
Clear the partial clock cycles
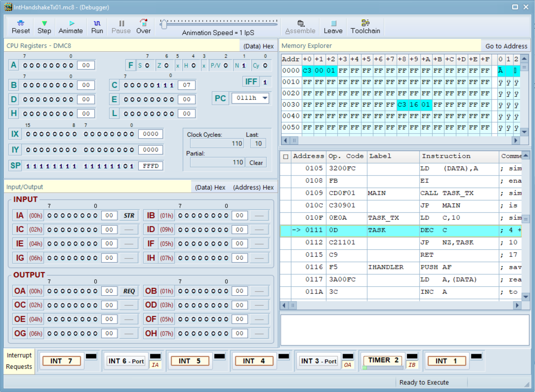[x=256, y=163]
